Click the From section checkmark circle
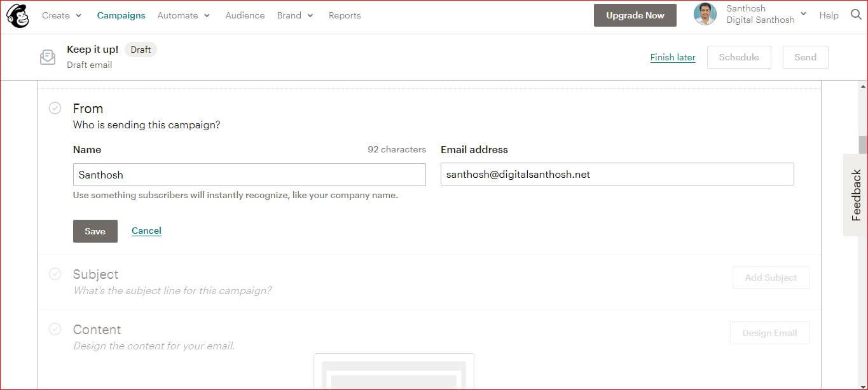This screenshot has width=868, height=390. (x=55, y=108)
